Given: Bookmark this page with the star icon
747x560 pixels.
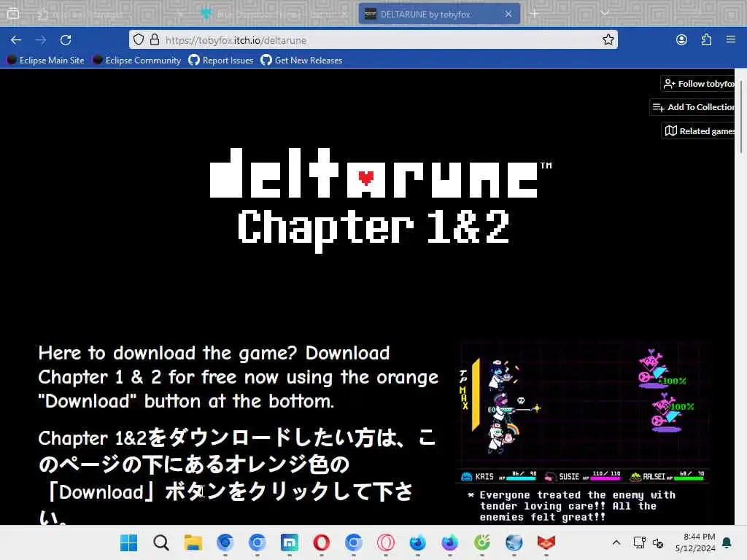Looking at the screenshot, I should 608,39.
